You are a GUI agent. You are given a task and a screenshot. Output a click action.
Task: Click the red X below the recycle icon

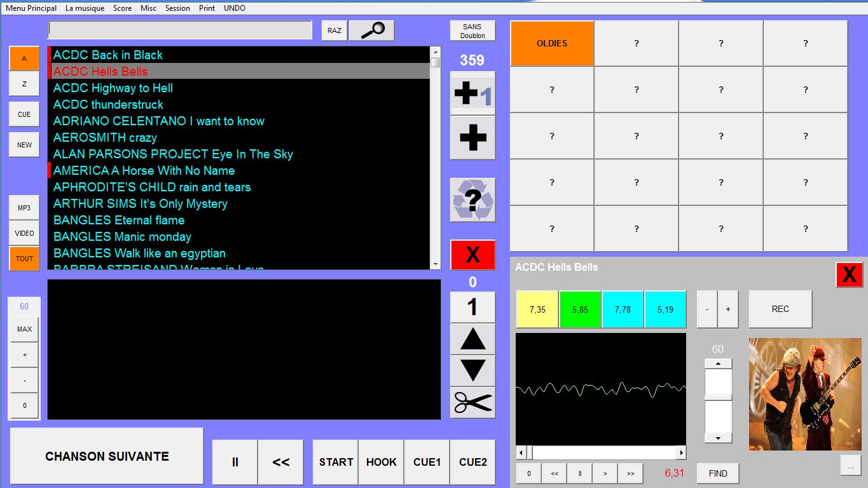(472, 255)
